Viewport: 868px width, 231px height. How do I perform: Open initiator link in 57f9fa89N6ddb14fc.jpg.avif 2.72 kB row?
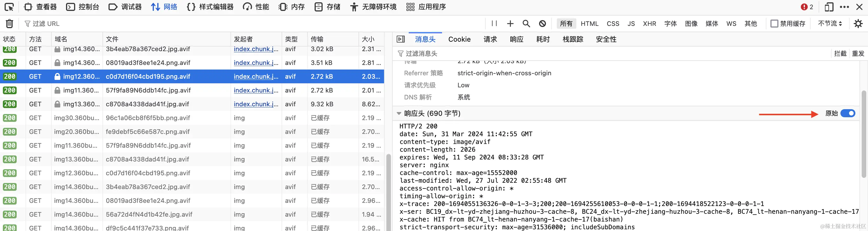click(256, 91)
